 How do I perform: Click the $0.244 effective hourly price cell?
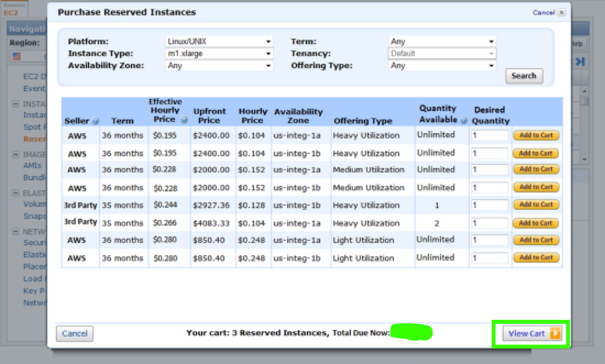pyautogui.click(x=165, y=205)
